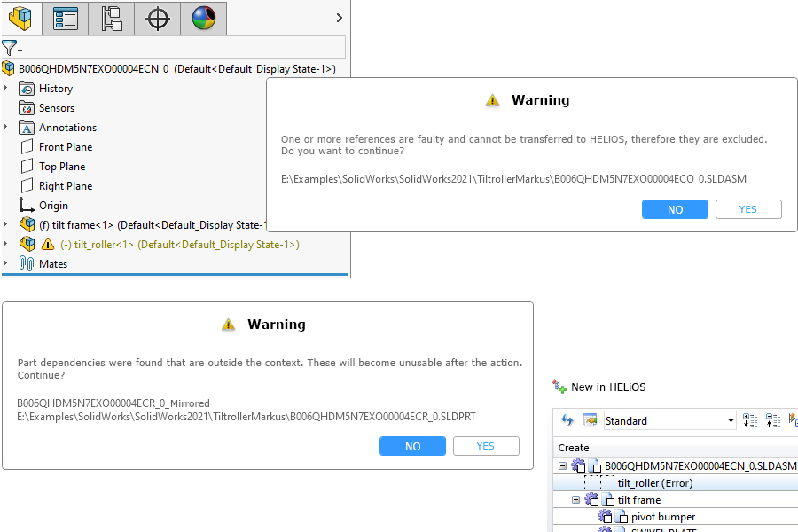This screenshot has width=798, height=532.
Task: Click the blue refresh arrows icon
Action: pos(567,420)
